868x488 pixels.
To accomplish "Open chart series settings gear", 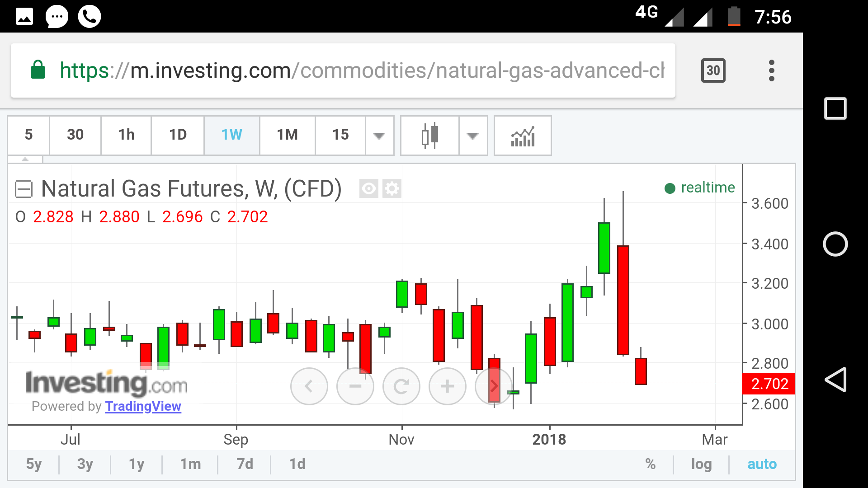I will [392, 188].
